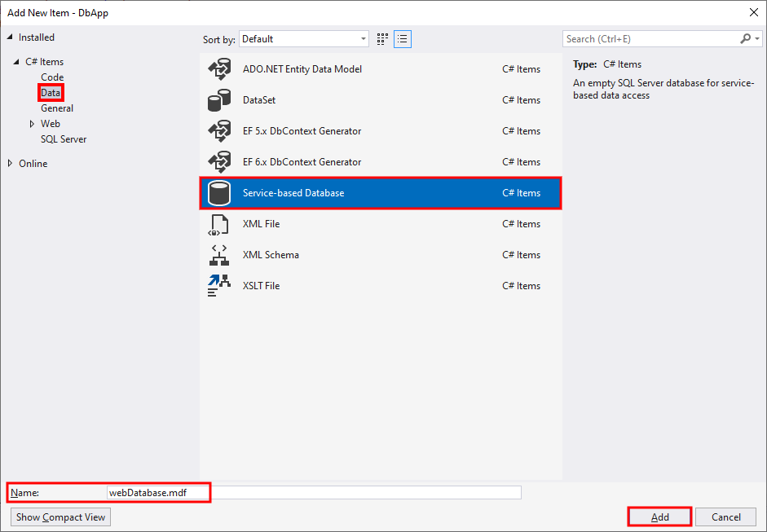Select the Data category
767x532 pixels.
tap(51, 93)
